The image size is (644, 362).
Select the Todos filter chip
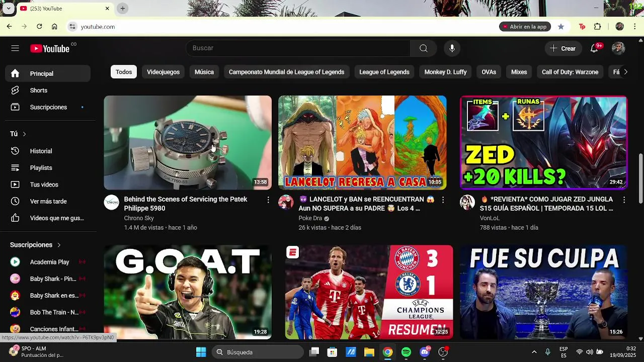[124, 72]
